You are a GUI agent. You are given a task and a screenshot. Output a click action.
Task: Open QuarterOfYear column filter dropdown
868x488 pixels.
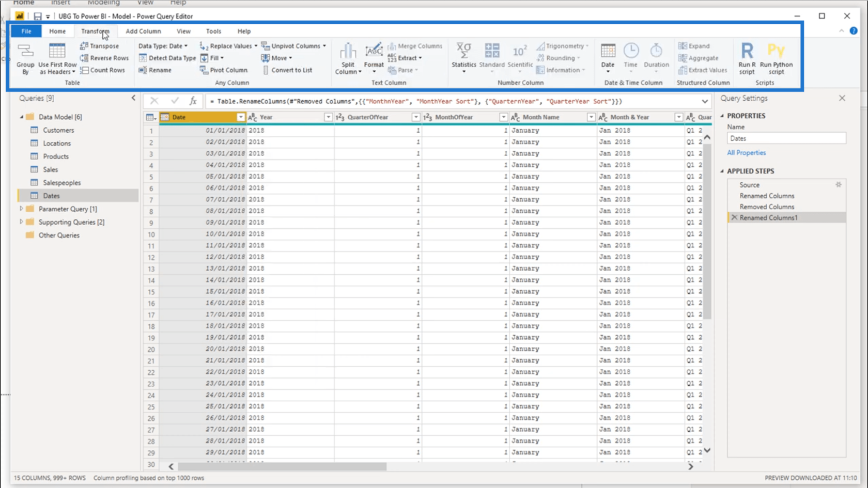416,117
